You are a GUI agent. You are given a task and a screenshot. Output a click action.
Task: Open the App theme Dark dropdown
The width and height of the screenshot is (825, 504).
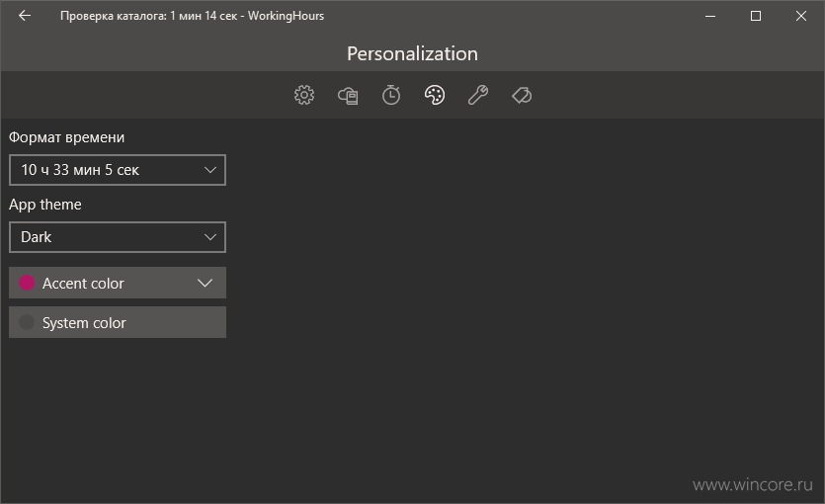tap(118, 237)
